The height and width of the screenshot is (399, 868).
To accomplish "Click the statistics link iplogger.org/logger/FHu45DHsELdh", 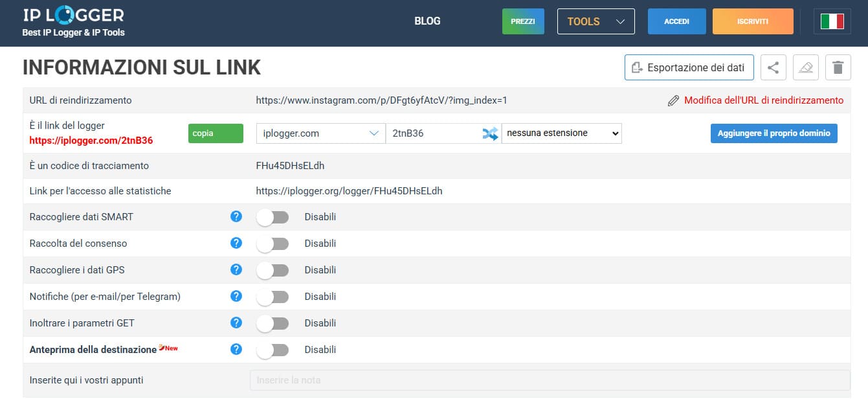I will [350, 191].
